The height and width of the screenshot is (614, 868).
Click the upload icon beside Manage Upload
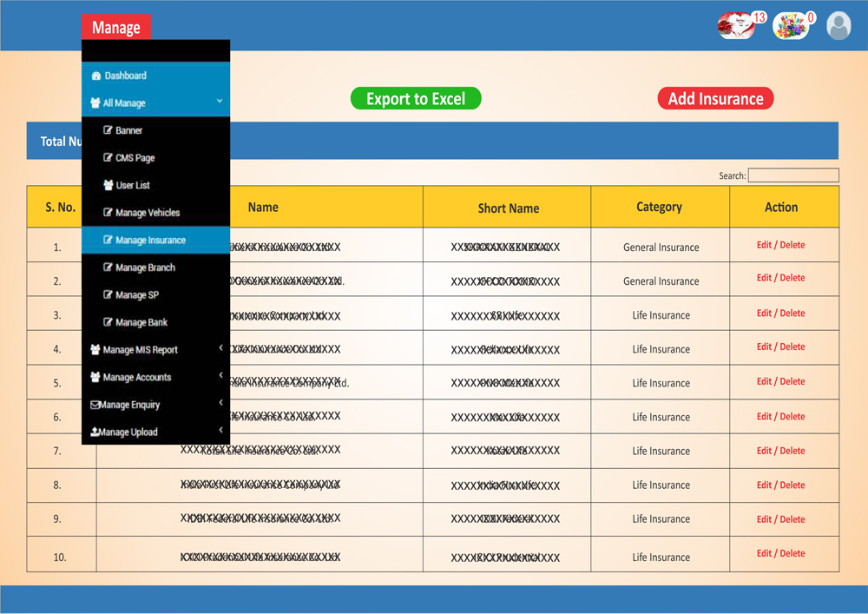95,432
